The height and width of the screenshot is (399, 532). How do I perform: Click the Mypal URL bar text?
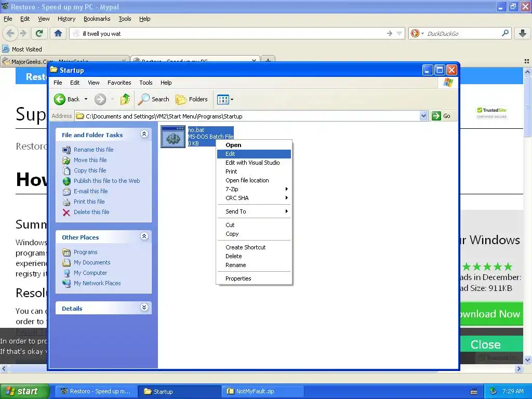point(101,34)
